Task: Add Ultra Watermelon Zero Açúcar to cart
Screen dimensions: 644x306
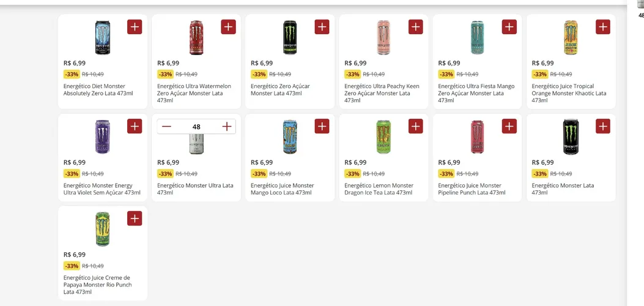Action: pyautogui.click(x=228, y=27)
